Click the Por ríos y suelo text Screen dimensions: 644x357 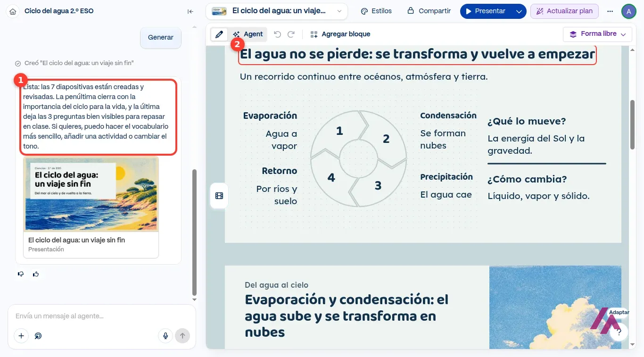[276, 195]
